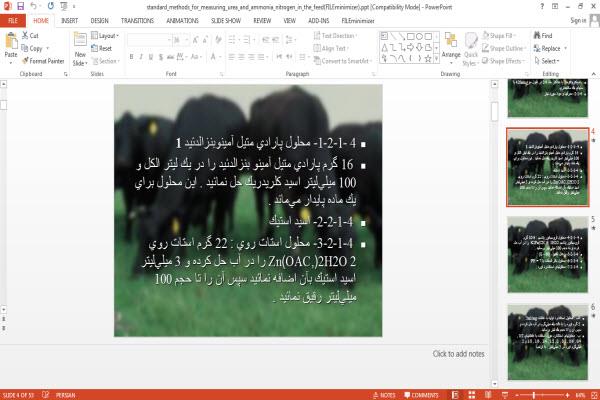Reset the slide layout
The width and height of the screenshot is (600, 400).
pyautogui.click(x=102, y=48)
